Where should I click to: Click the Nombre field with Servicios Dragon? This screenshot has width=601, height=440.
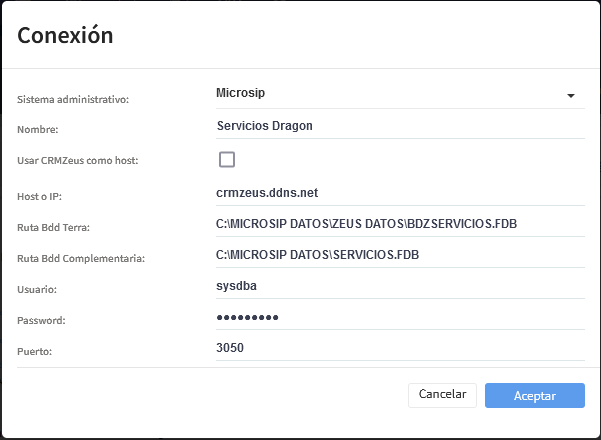pos(400,126)
